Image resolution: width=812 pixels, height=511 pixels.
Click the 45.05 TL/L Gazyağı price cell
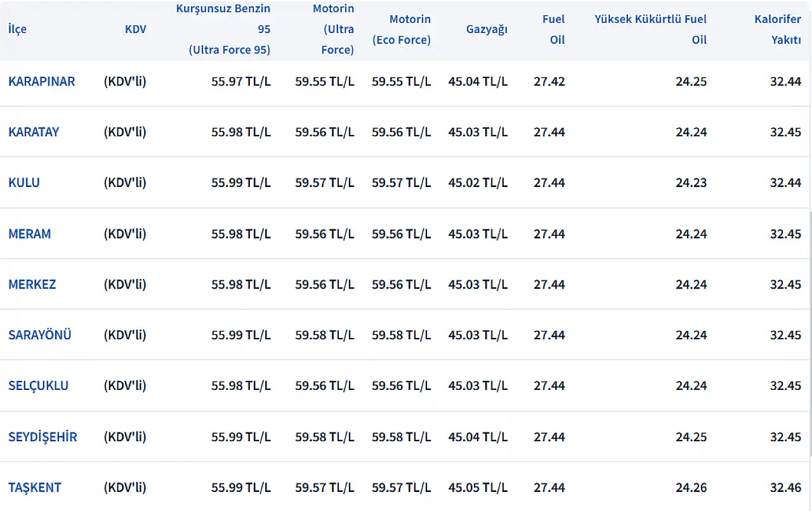pyautogui.click(x=478, y=488)
